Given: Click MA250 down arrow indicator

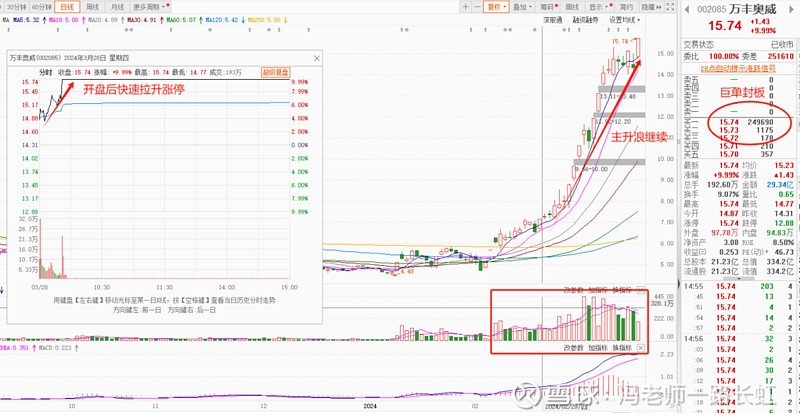Looking at the screenshot, I should [285, 20].
